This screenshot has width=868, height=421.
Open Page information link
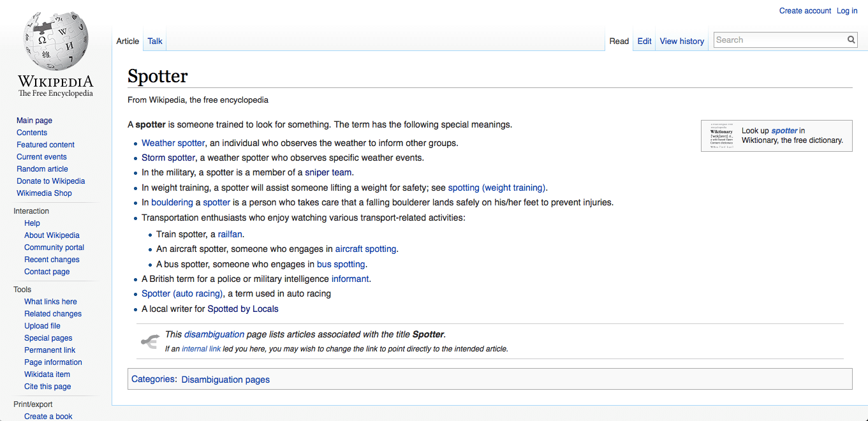53,362
